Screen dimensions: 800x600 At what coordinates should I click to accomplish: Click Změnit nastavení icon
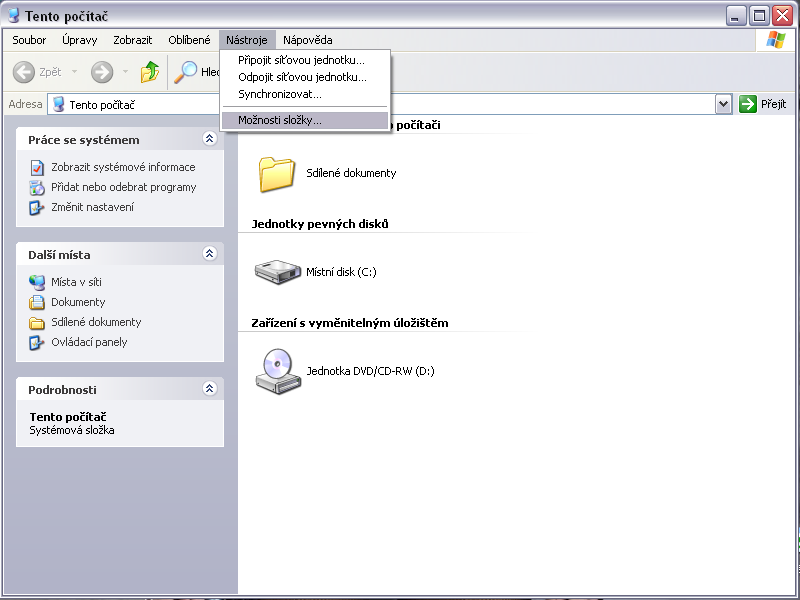click(37, 207)
